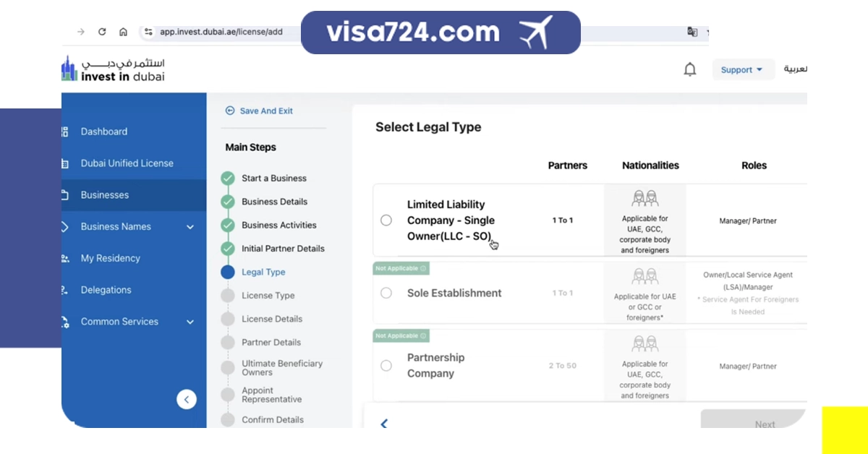Open the Support dropdown
Screen dimensions: 868x454
coord(742,70)
